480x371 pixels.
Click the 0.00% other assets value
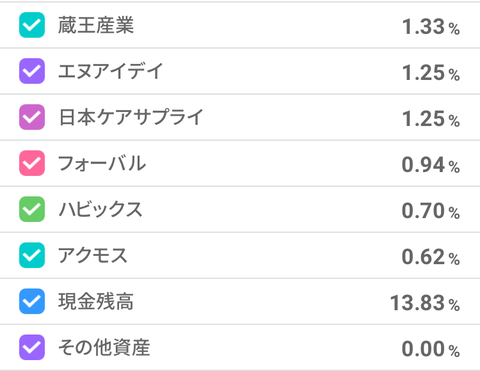click(x=431, y=349)
